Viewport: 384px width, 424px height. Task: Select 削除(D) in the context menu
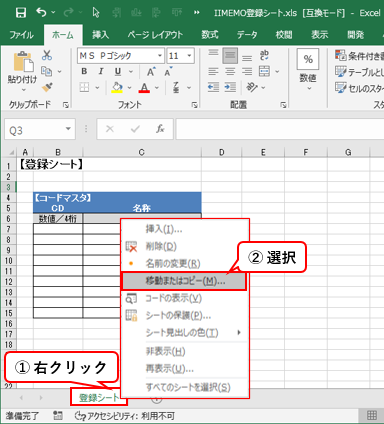(185, 246)
